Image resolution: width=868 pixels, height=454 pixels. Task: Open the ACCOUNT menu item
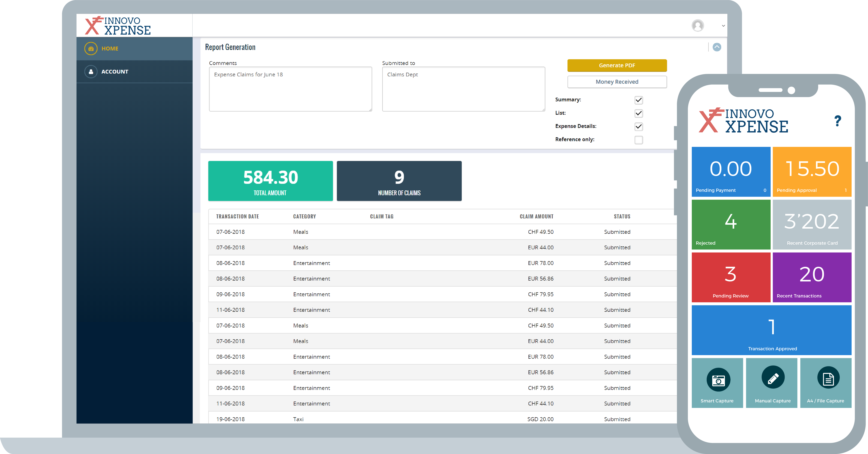point(114,72)
